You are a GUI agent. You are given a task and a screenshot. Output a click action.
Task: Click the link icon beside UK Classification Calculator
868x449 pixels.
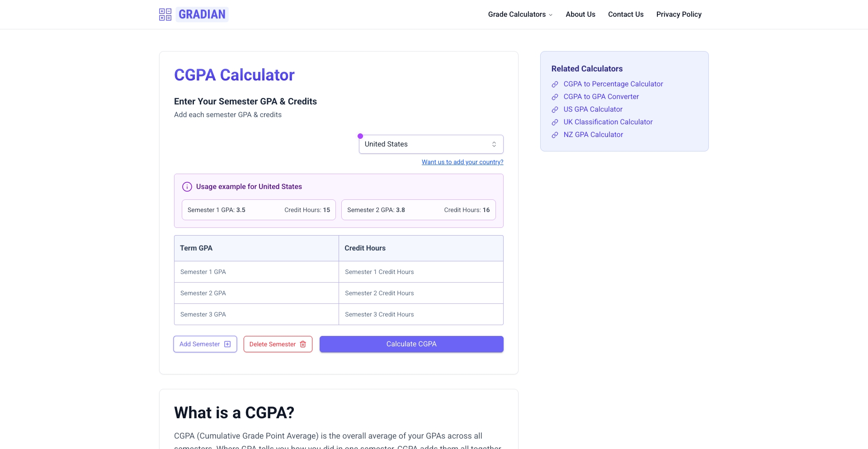pos(554,122)
